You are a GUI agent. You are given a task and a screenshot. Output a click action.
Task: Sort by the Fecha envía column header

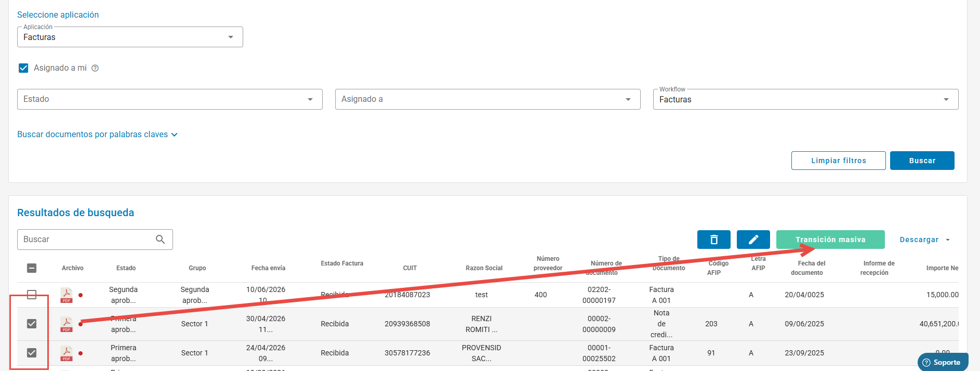pyautogui.click(x=268, y=268)
